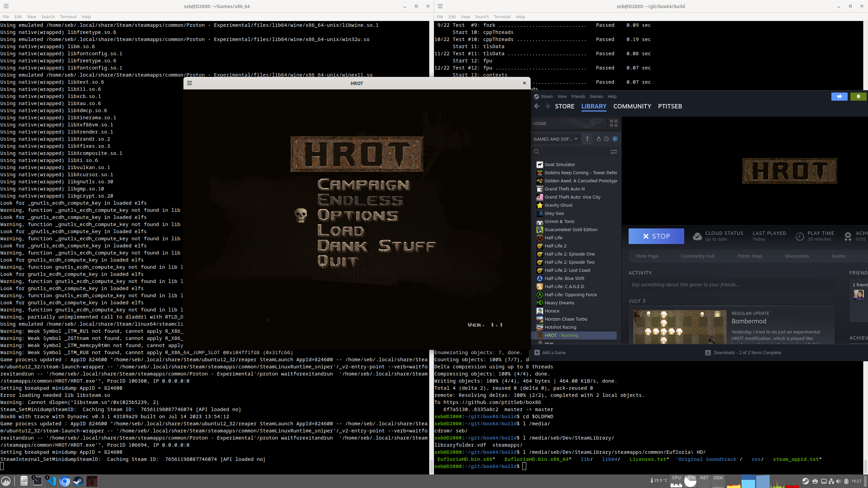Open the Steam notifications bell icon
The height and width of the screenshot is (488, 868).
coord(858,97)
